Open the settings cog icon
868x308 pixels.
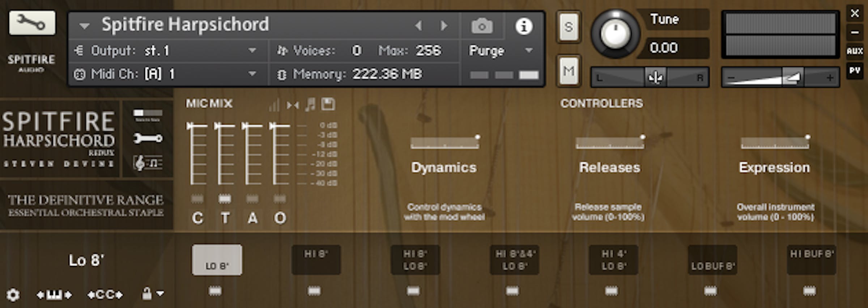pyautogui.click(x=13, y=295)
